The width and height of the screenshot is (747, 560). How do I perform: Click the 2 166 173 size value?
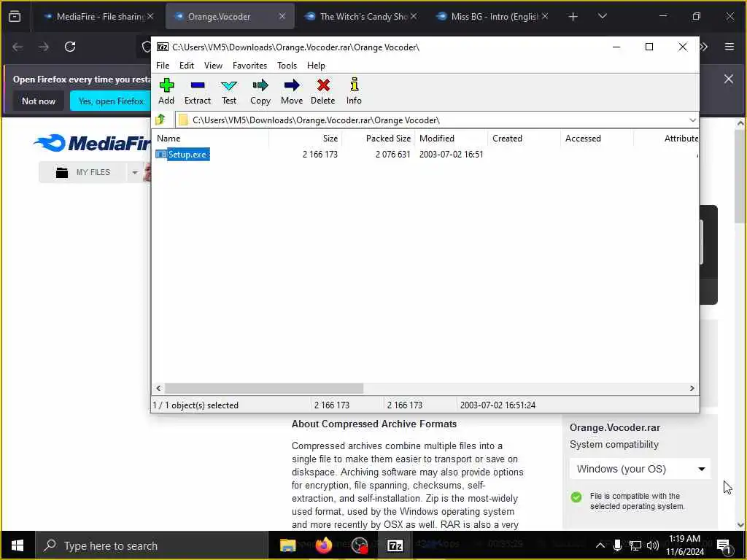(320, 155)
